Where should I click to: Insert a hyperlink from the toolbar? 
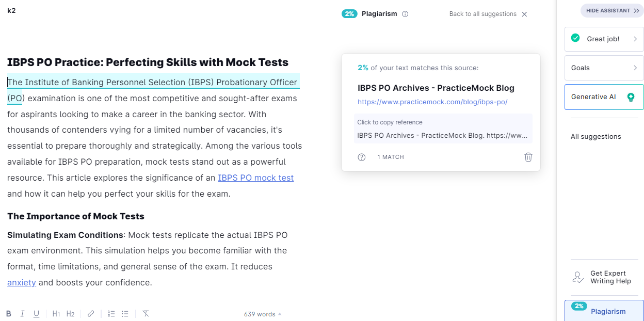coord(91,314)
